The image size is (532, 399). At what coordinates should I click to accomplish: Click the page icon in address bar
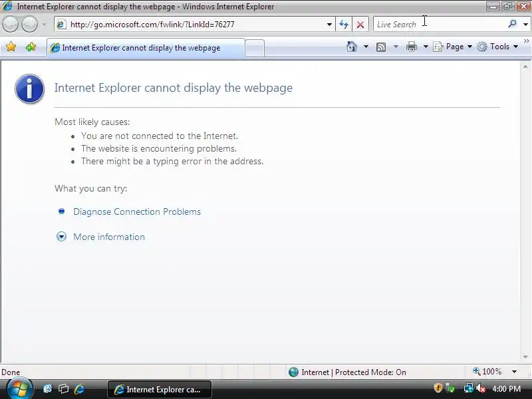point(61,25)
